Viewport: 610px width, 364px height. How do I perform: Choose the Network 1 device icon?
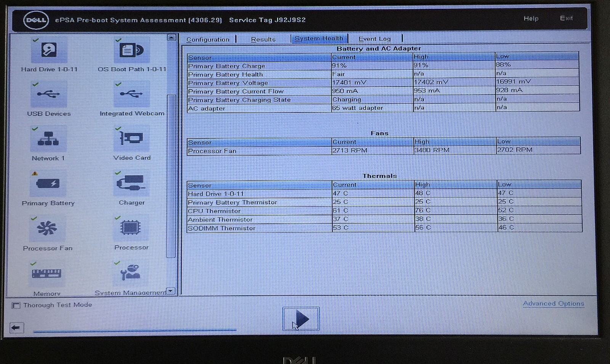[x=48, y=139]
